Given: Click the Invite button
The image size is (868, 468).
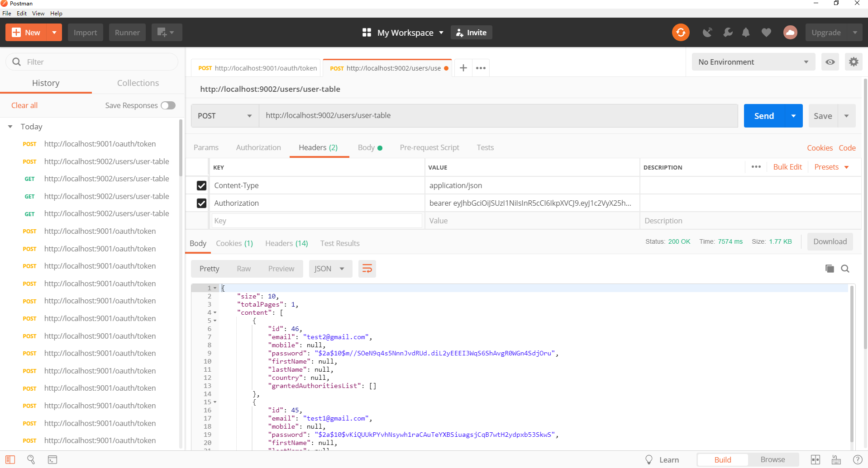Looking at the screenshot, I should [471, 33].
